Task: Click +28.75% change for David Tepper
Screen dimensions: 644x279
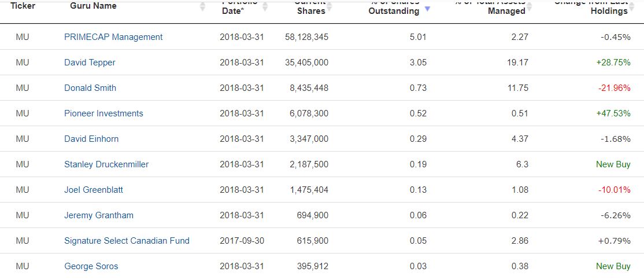Action: pos(613,63)
